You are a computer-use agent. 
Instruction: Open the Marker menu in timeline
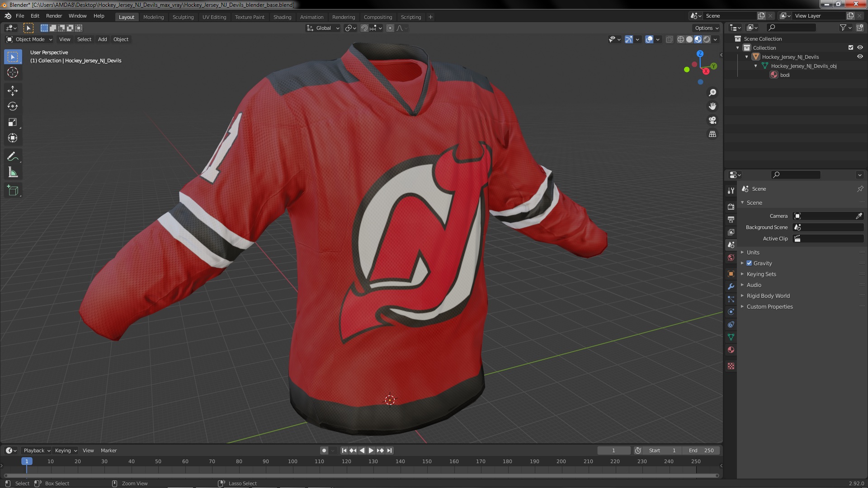(x=108, y=450)
